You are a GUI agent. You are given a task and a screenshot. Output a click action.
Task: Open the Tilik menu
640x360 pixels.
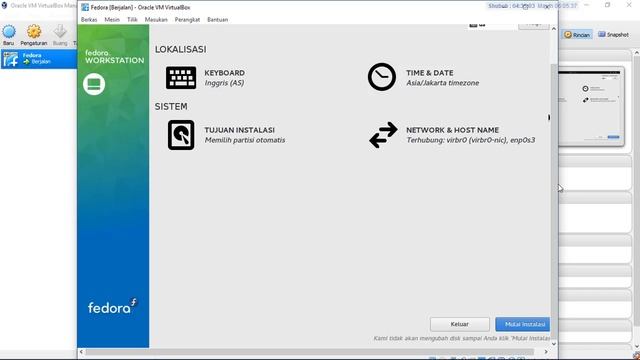click(x=132, y=20)
